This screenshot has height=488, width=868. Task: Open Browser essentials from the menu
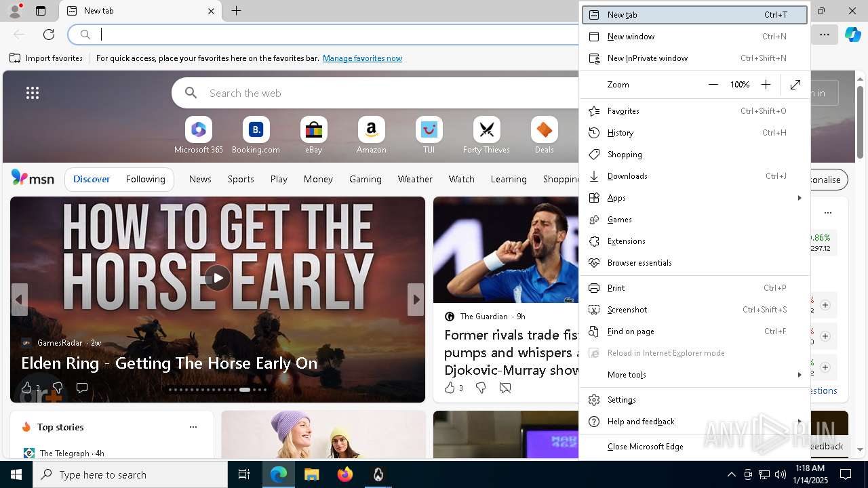pos(695,263)
